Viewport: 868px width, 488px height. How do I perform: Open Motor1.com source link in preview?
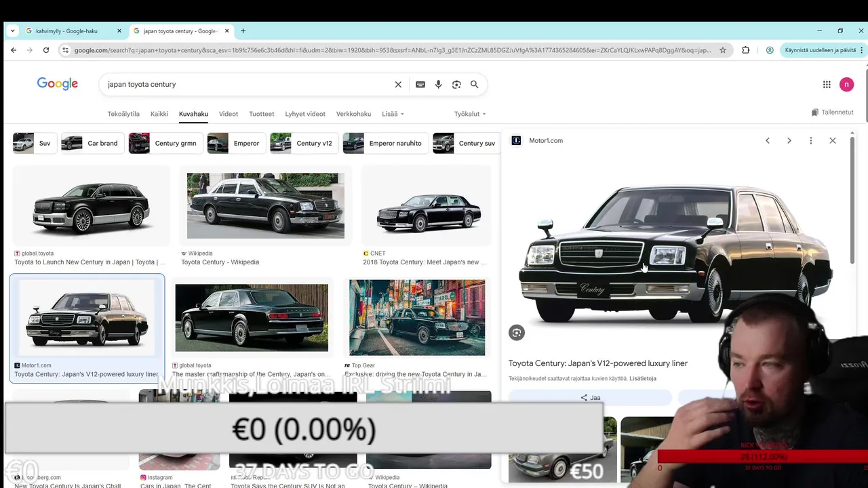tap(538, 141)
